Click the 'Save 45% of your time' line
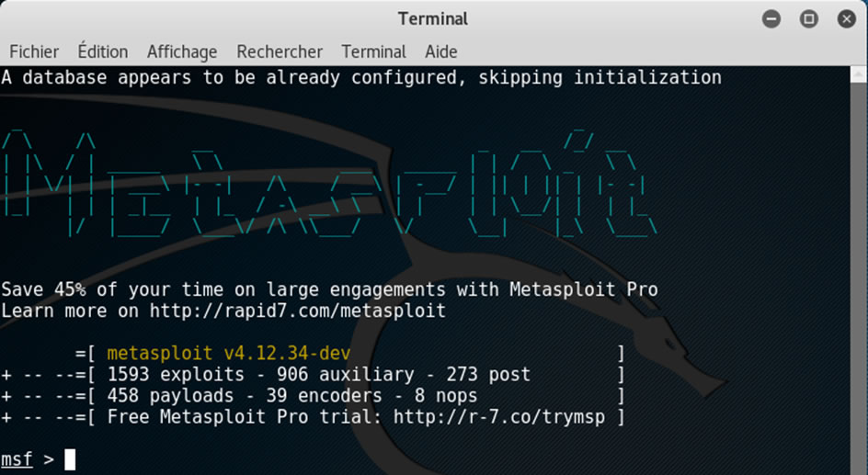This screenshot has height=475, width=868. pyautogui.click(x=329, y=289)
